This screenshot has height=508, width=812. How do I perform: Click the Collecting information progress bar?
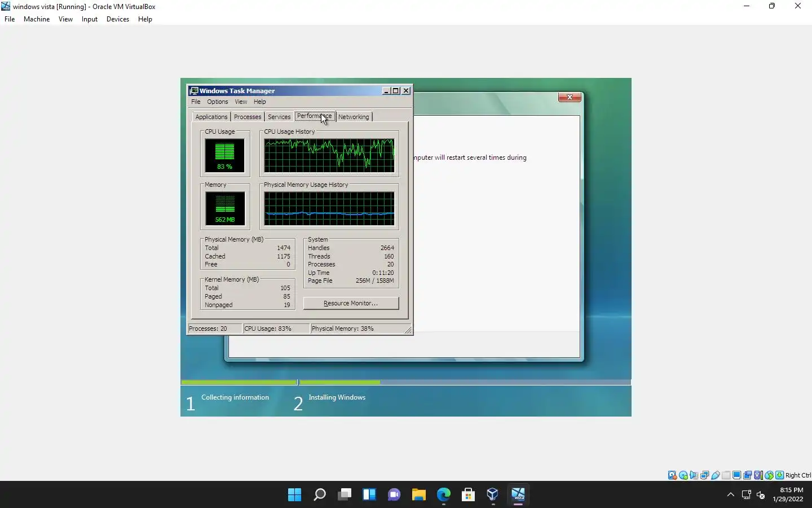point(239,382)
